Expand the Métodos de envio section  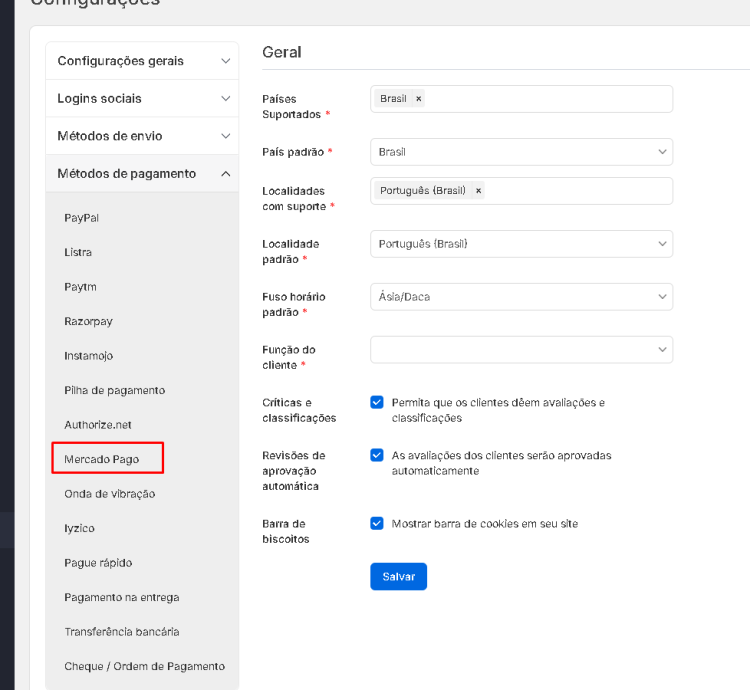[142, 136]
